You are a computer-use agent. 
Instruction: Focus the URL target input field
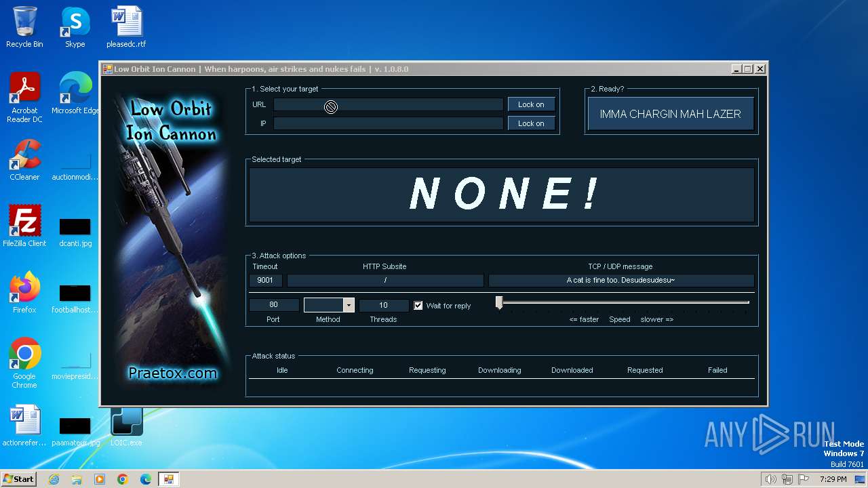tap(389, 104)
